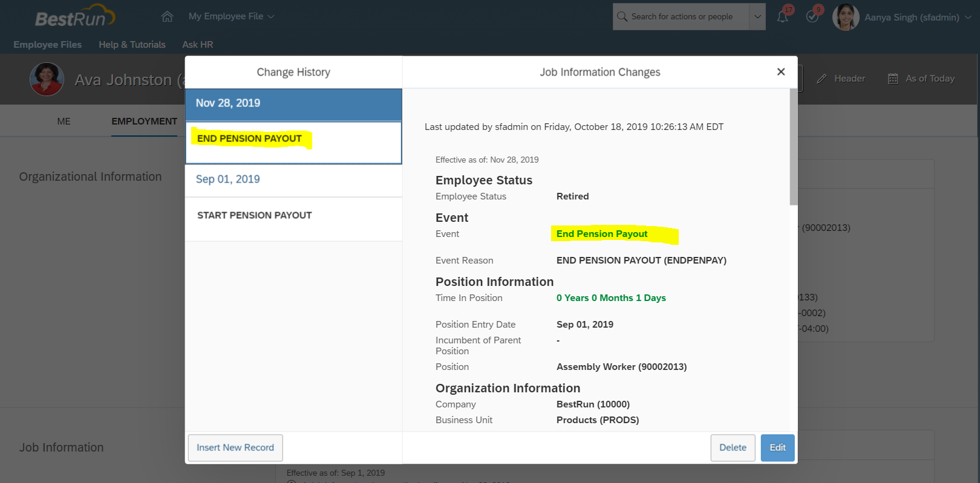This screenshot has width=980, height=483.
Task: Click the As of Today label
Action: [x=930, y=79]
